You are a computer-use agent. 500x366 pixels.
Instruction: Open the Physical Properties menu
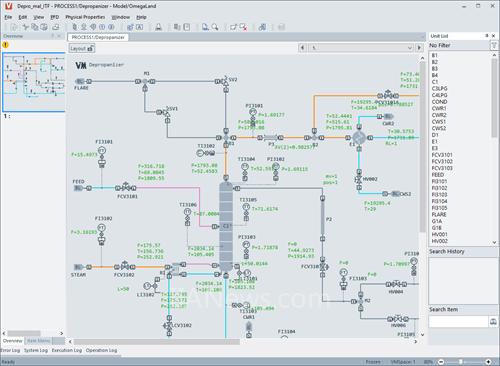point(85,17)
